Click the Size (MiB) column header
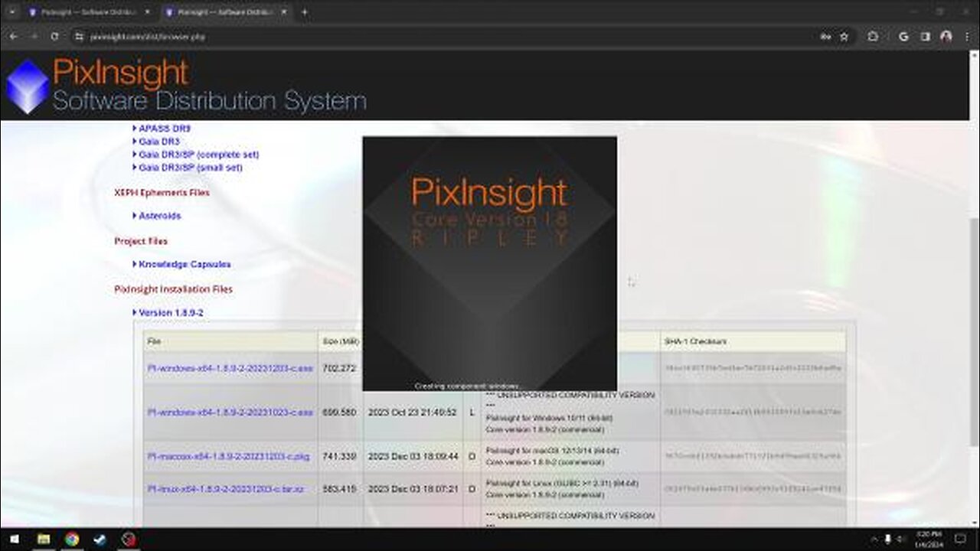Image resolution: width=980 pixels, height=551 pixels. coord(340,341)
